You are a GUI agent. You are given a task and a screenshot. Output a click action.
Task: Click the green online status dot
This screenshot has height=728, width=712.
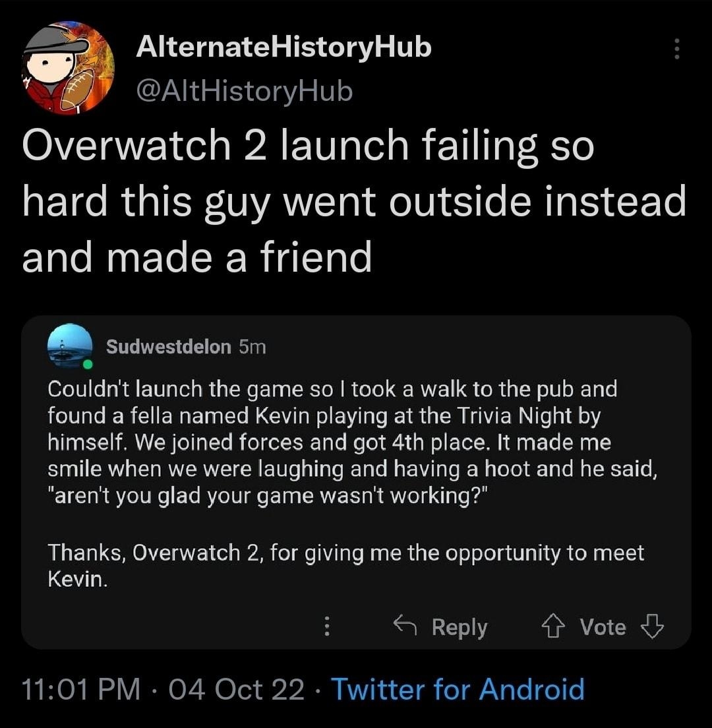point(88,364)
